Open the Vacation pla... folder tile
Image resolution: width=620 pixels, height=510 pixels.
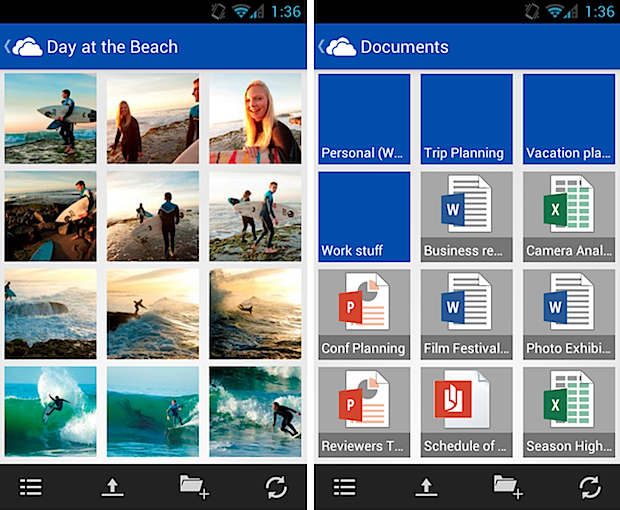pos(568,118)
